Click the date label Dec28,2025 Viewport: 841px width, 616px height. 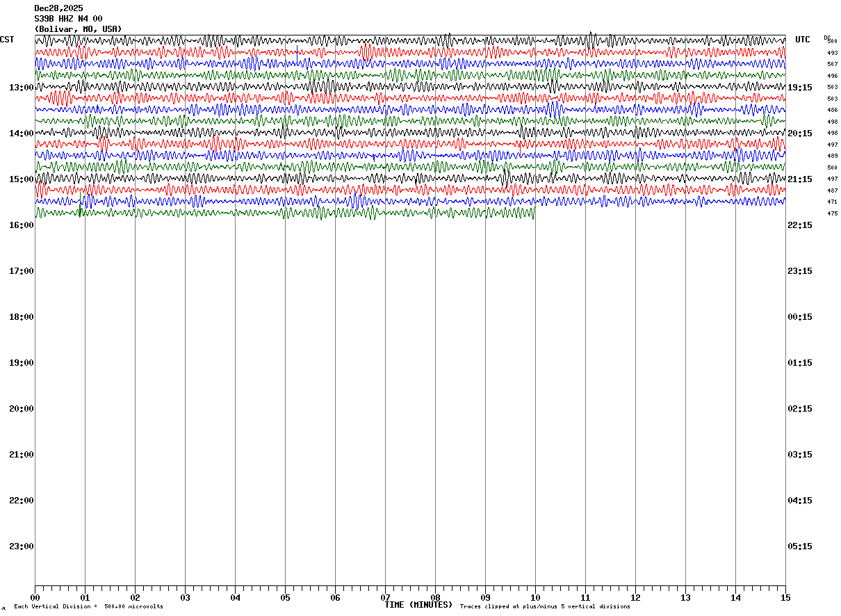click(x=58, y=8)
